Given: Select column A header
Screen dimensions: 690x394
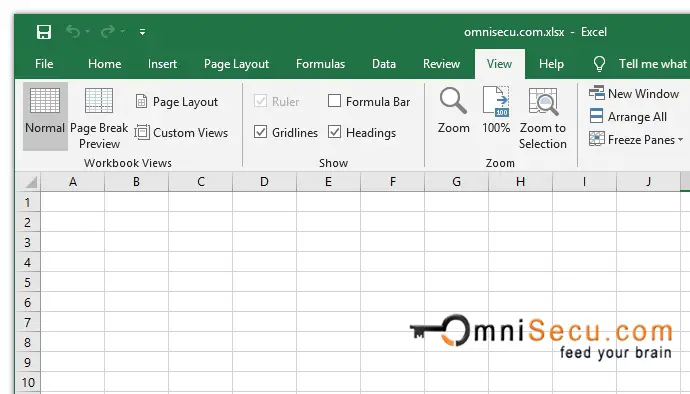Looking at the screenshot, I should 73,182.
